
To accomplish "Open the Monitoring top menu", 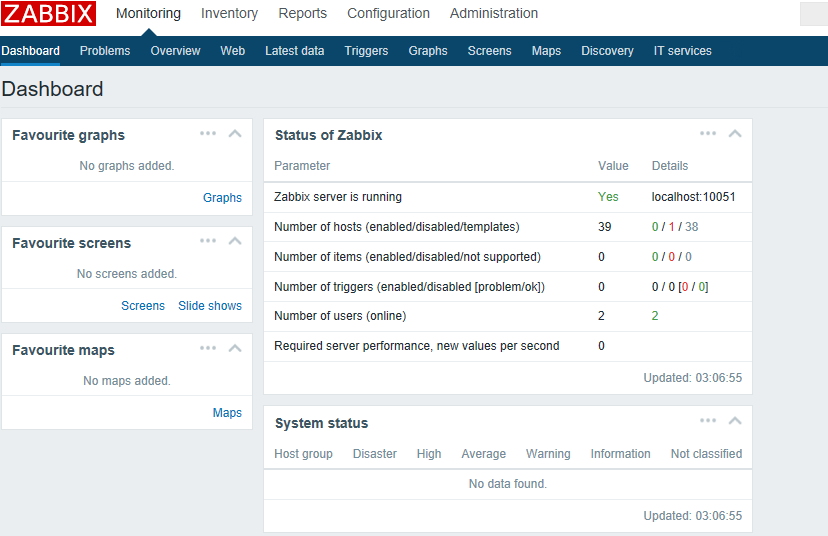I will [148, 13].
